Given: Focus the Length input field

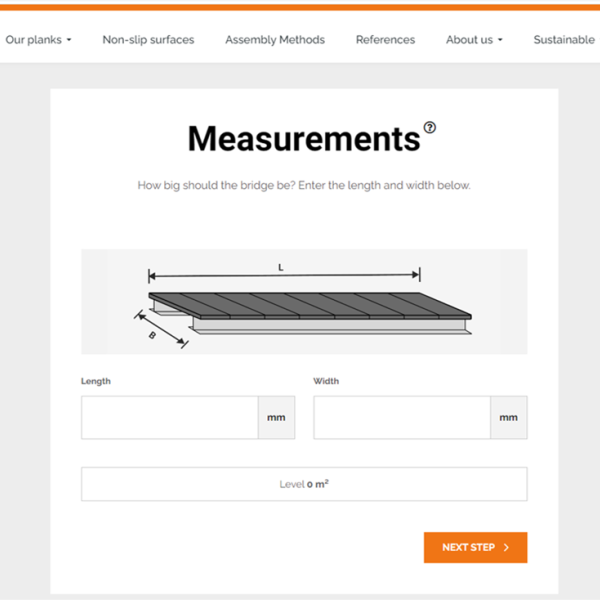Looking at the screenshot, I should click(169, 418).
